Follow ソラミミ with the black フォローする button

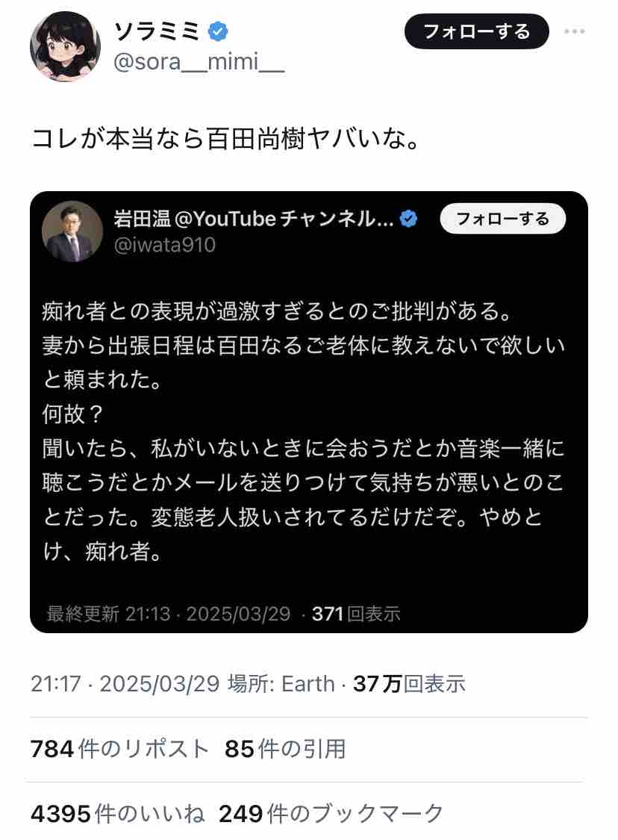pos(476,31)
